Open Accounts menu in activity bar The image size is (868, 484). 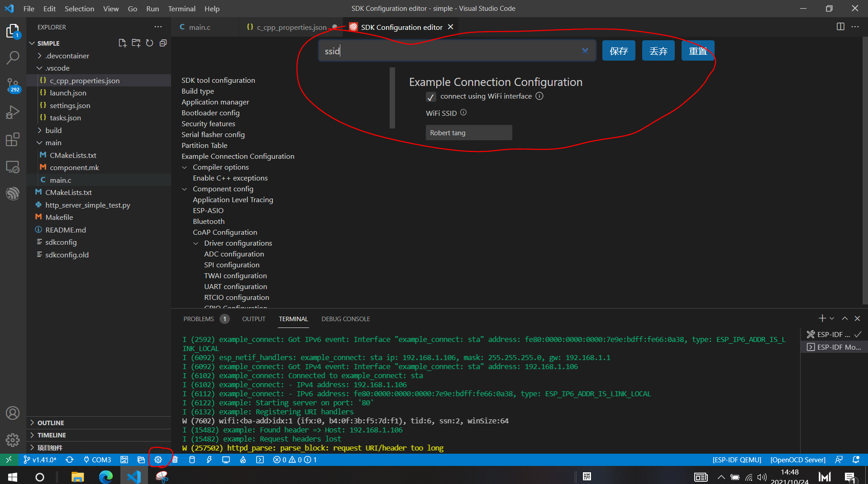13,413
